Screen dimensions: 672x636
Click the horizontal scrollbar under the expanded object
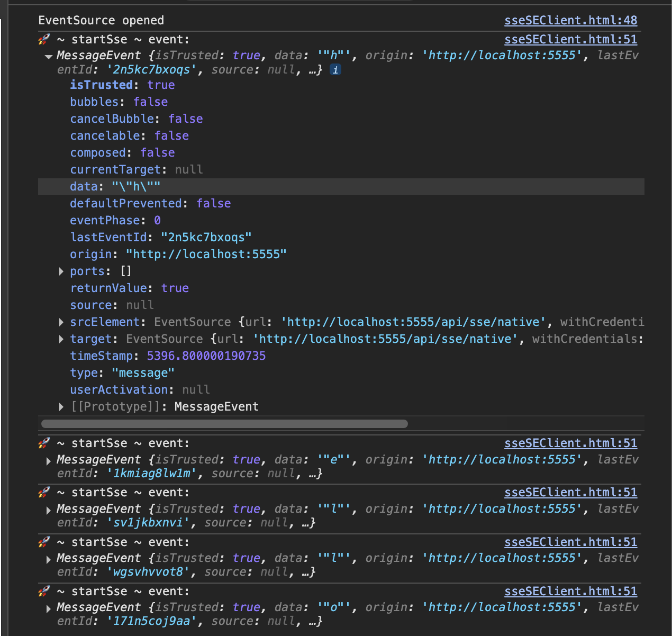[224, 424]
